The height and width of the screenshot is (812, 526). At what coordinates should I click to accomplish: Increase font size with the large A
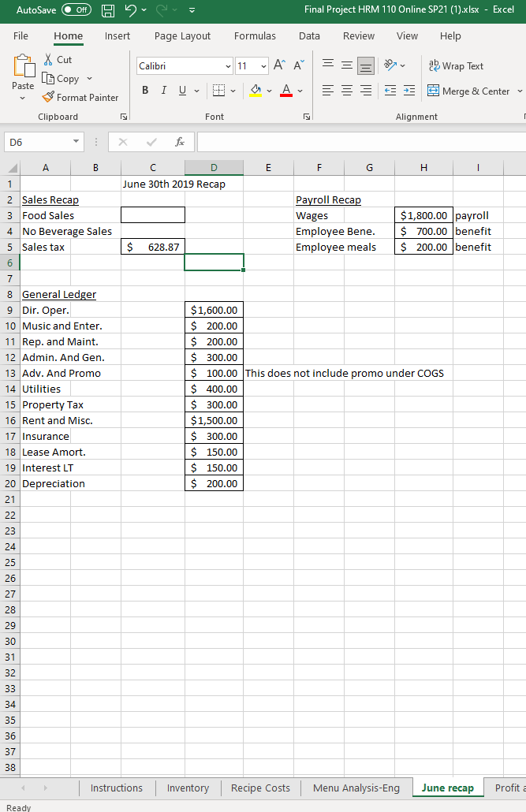(x=279, y=65)
